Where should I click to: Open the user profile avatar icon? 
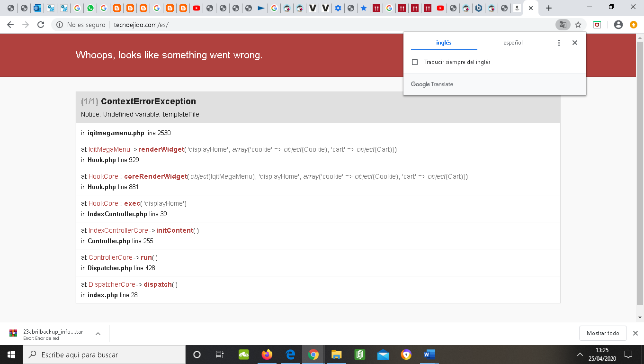tap(618, 25)
